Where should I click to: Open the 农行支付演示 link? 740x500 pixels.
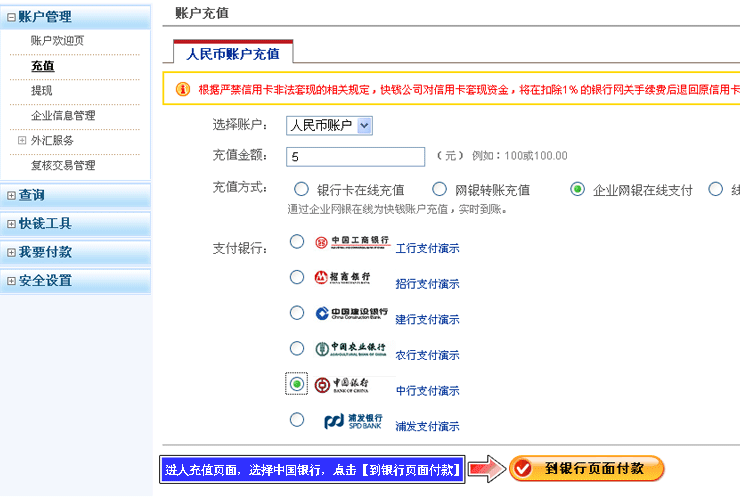coord(427,355)
